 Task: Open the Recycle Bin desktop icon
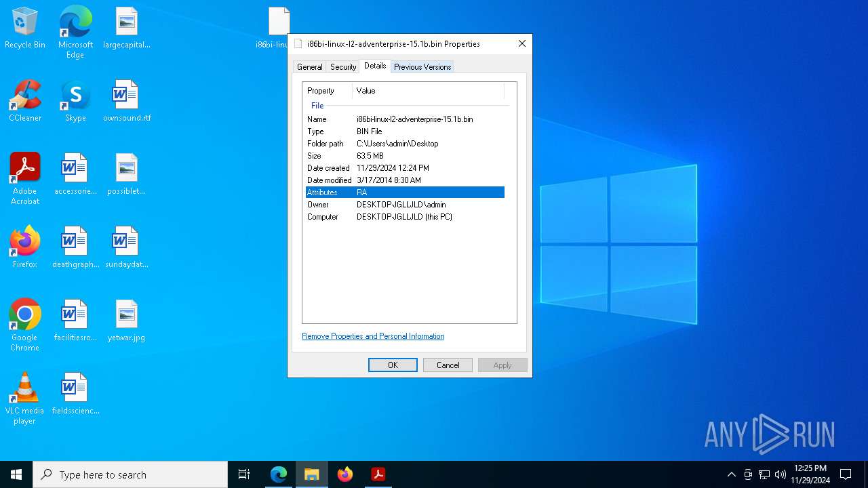click(x=25, y=28)
